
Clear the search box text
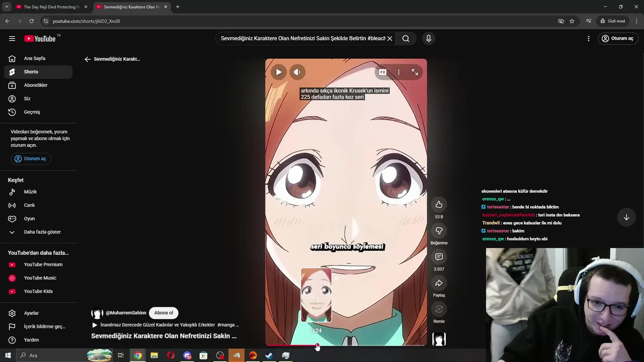[x=389, y=39]
